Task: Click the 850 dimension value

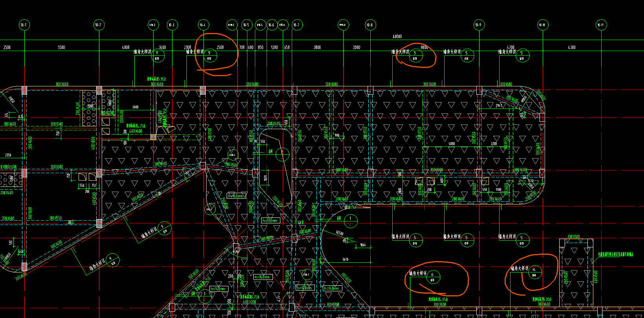Action: [x=260, y=48]
